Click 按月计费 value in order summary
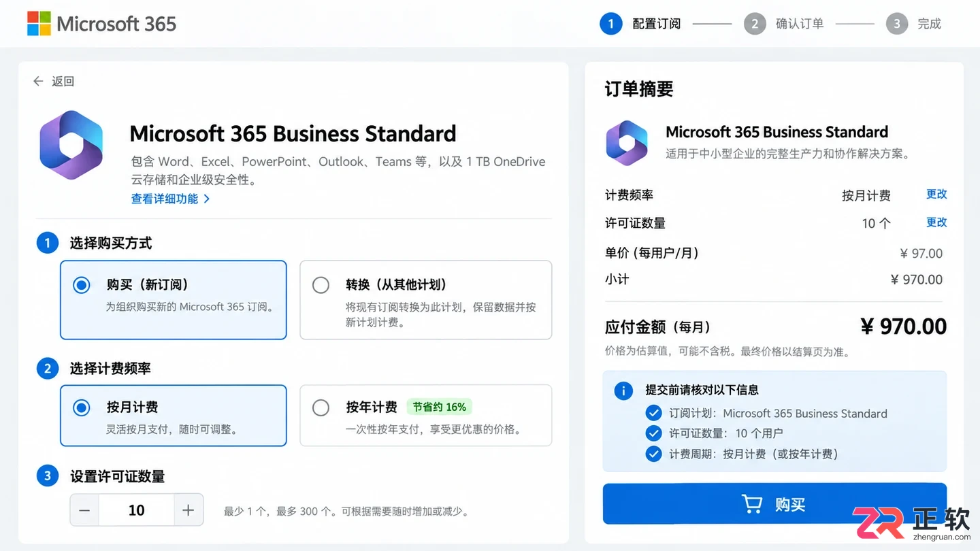This screenshot has width=980, height=551. 866,195
